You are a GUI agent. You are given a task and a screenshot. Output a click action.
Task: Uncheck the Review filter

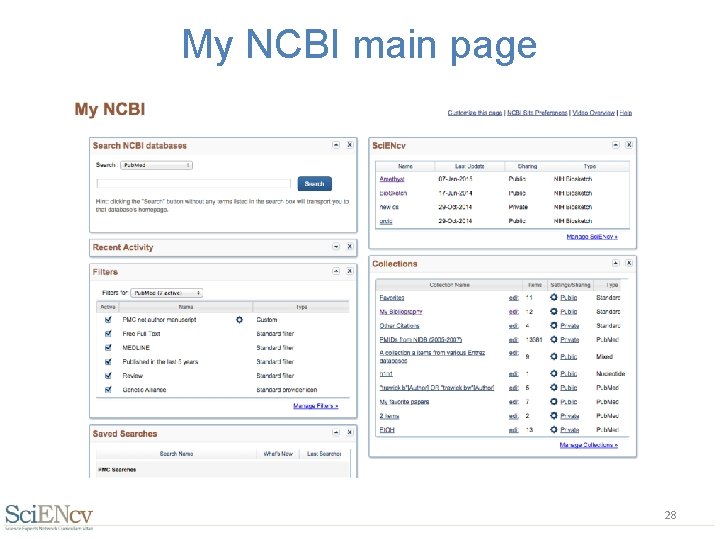pos(108,376)
